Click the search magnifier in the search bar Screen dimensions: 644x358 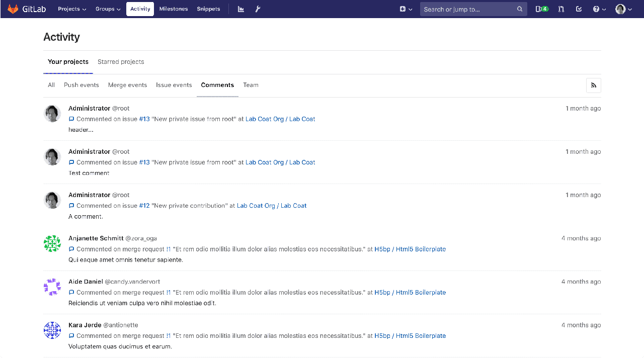(x=520, y=9)
